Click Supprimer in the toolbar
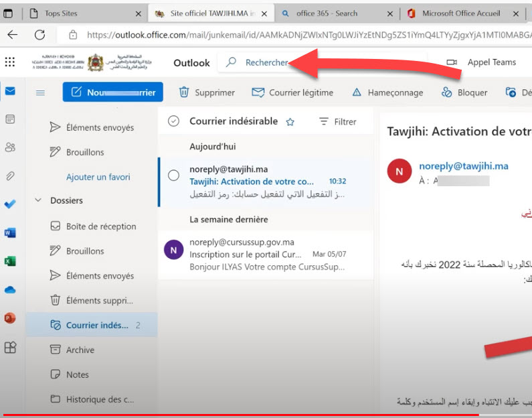This screenshot has width=532, height=418. (x=207, y=92)
